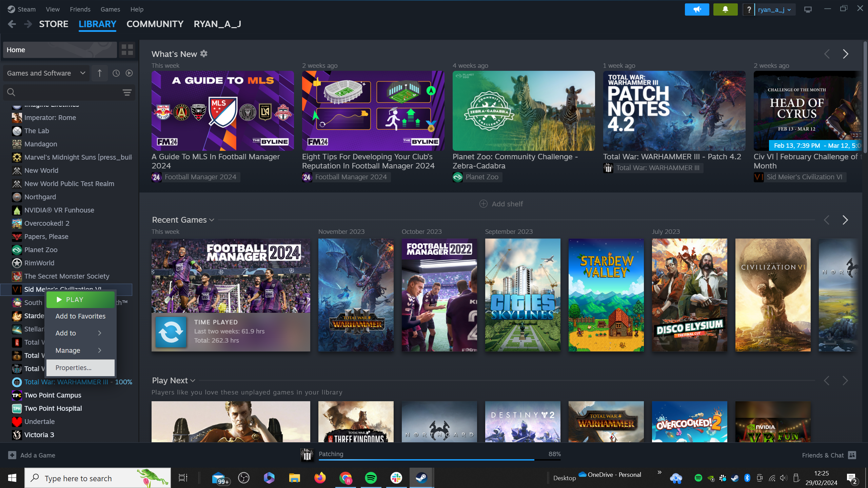The width and height of the screenshot is (868, 488).
Task: Open the question mark help button
Action: click(x=749, y=10)
